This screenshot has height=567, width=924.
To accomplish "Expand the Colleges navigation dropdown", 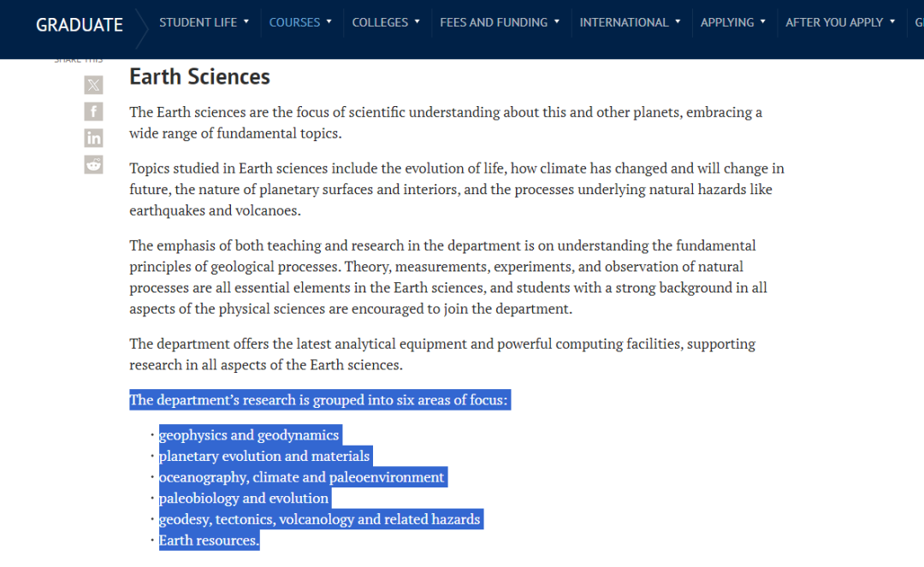I will click(x=386, y=22).
